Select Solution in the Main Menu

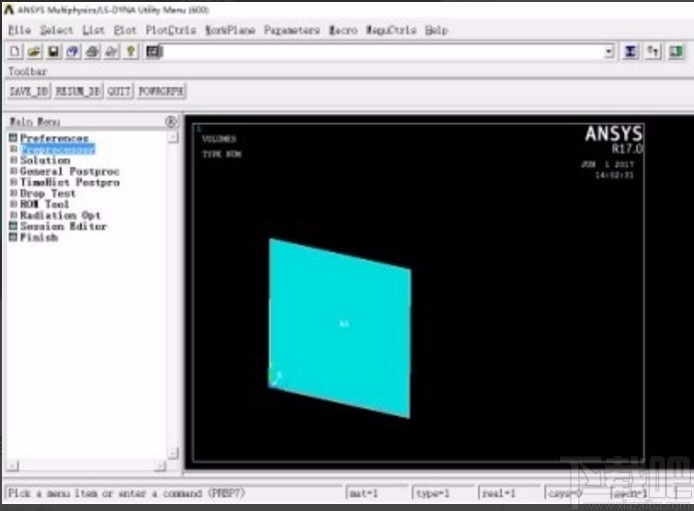(45, 160)
